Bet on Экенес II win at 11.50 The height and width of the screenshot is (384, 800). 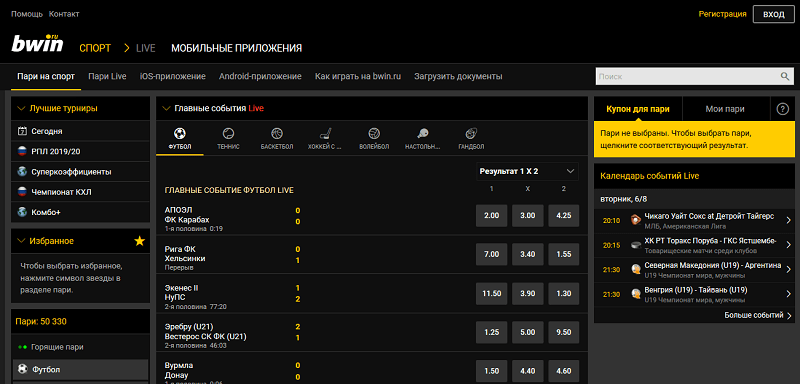[491, 293]
